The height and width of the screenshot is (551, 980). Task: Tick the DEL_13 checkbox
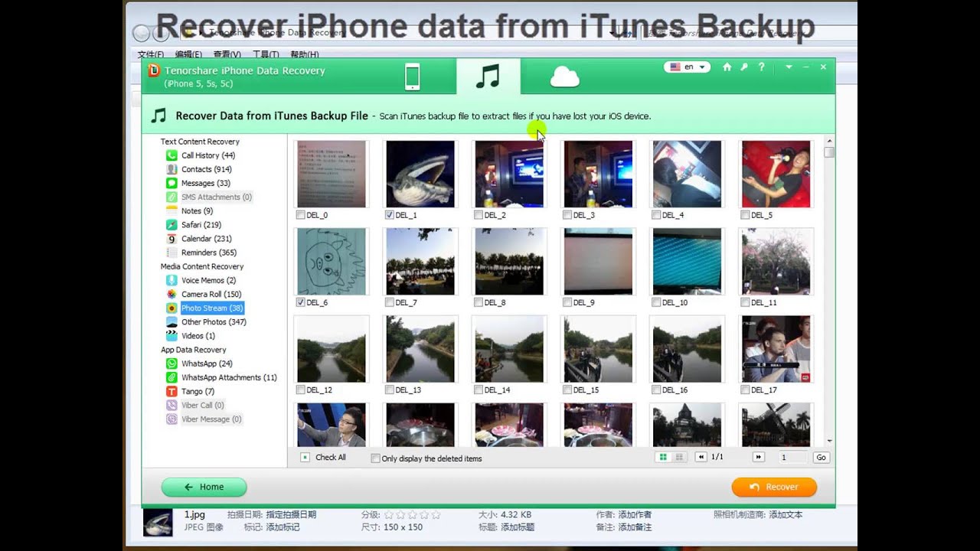[390, 390]
